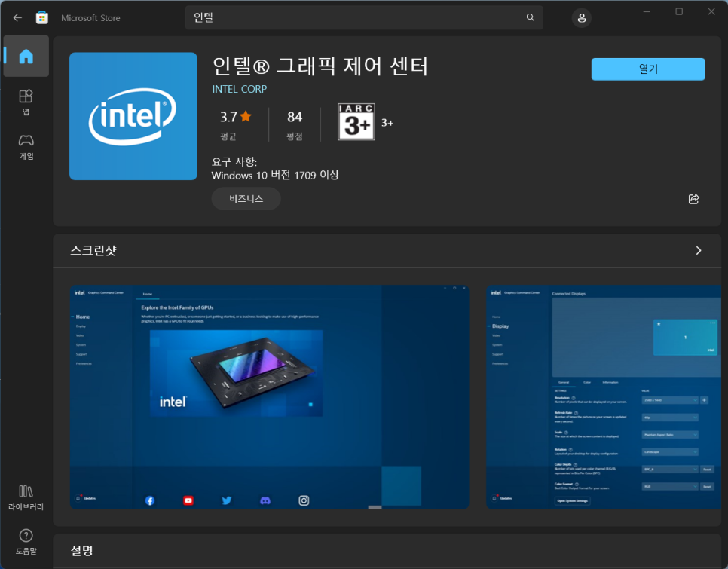Open the user account profile icon
Screen dimensions: 728x569
[581, 18]
